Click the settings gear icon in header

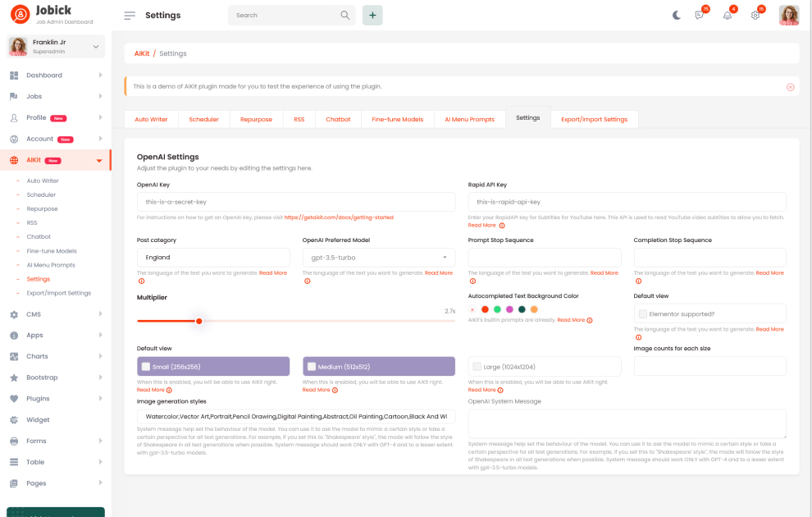755,15
